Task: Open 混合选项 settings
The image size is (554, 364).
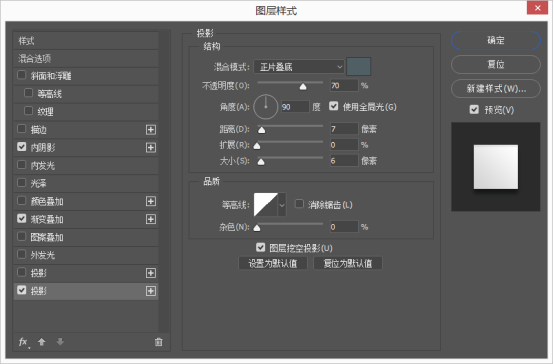Action: point(86,59)
